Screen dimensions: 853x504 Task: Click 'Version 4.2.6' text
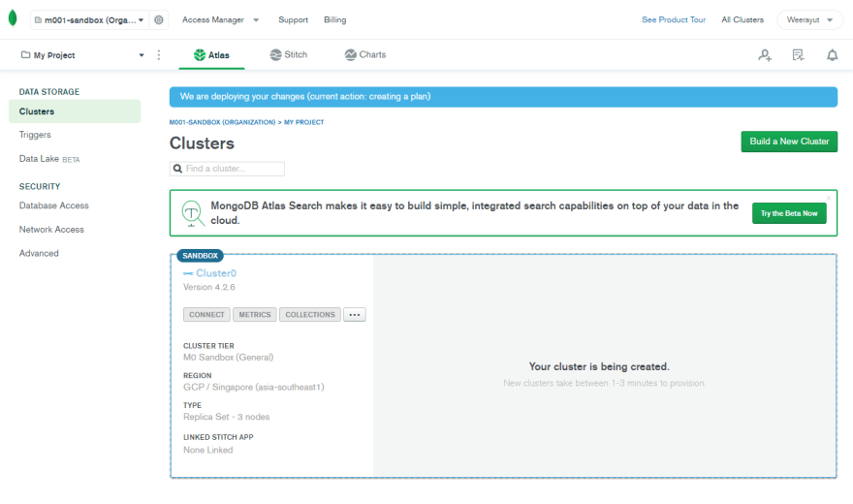[x=209, y=287]
